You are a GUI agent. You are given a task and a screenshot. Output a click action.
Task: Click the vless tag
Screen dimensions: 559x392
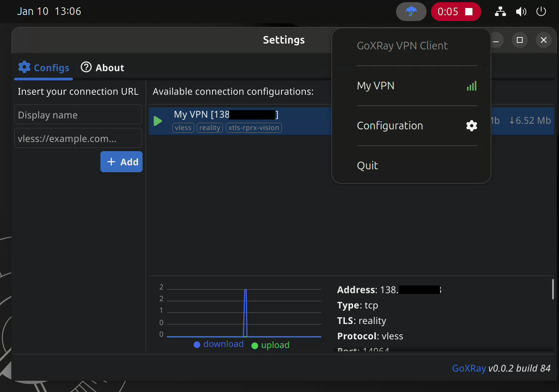coord(183,128)
